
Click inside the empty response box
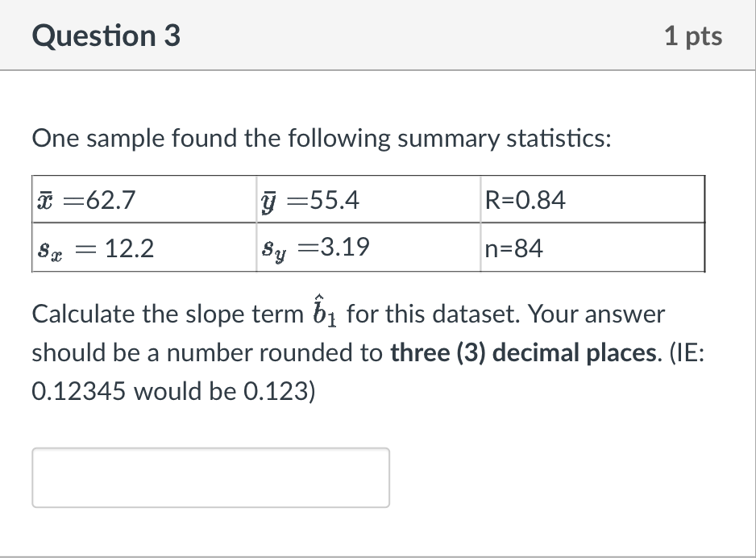point(210,477)
